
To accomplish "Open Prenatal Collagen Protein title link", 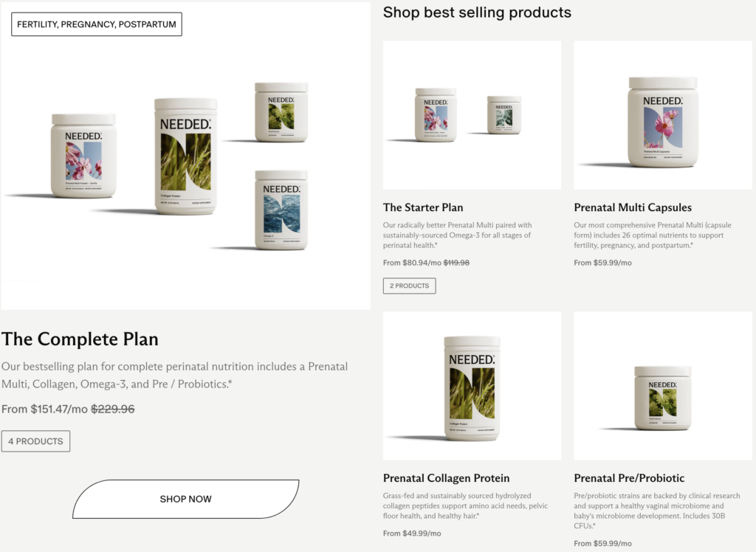I will coord(446,478).
